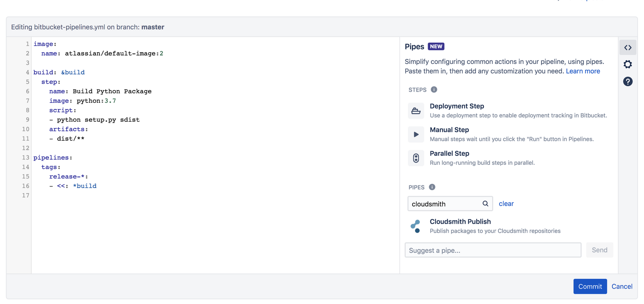The image size is (644, 304).
Task: Select the Cloudsmith Publish pipe title
Action: tap(460, 221)
